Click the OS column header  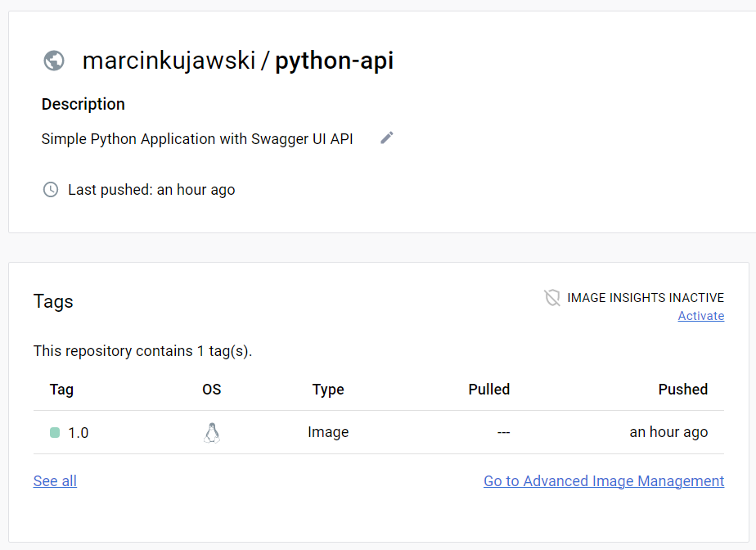pyautogui.click(x=211, y=390)
